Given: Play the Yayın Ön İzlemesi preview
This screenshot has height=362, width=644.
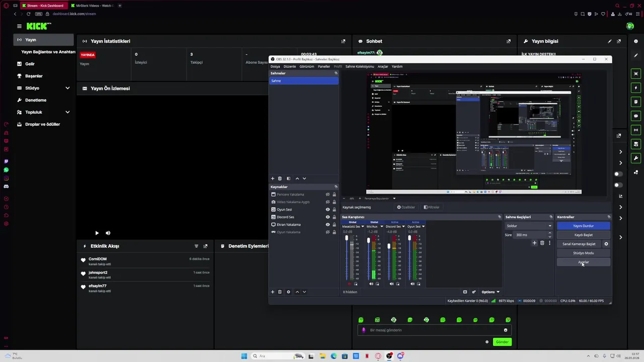Looking at the screenshot, I should tap(97, 233).
